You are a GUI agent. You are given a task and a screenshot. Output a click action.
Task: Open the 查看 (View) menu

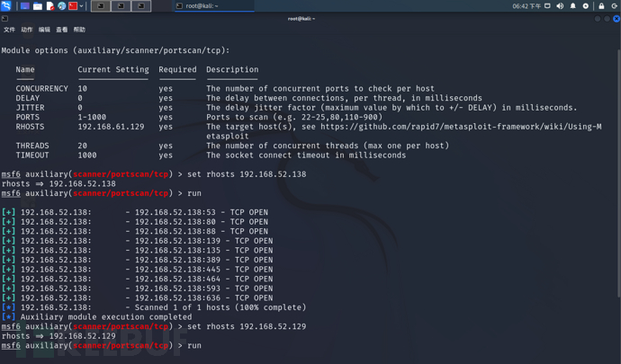point(62,30)
